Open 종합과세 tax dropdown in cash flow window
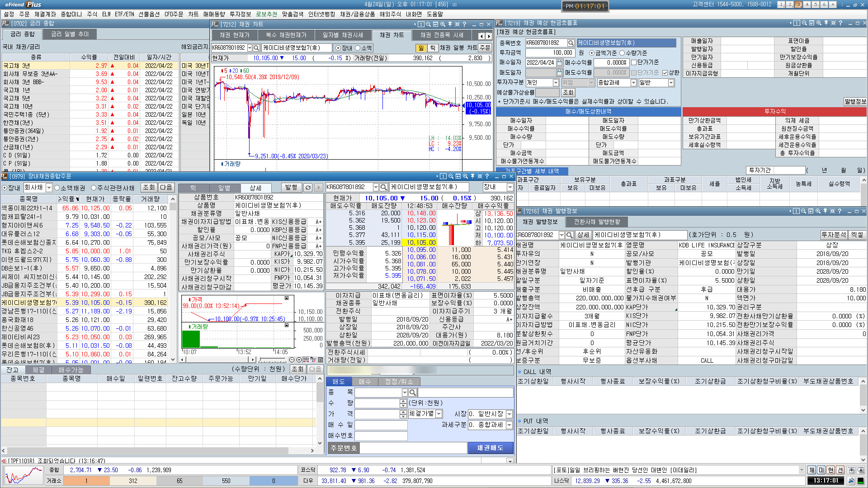This screenshot has height=488, width=868. click(633, 83)
